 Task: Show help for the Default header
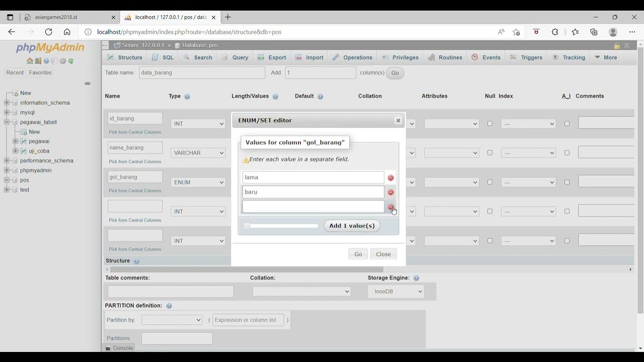tap(320, 97)
